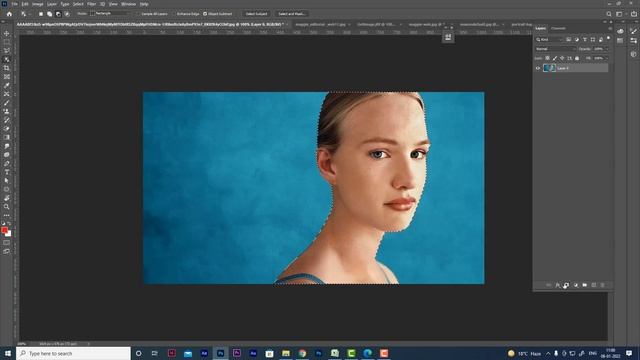Select the Horizontal Type tool
The image size is (640, 360).
[7, 172]
